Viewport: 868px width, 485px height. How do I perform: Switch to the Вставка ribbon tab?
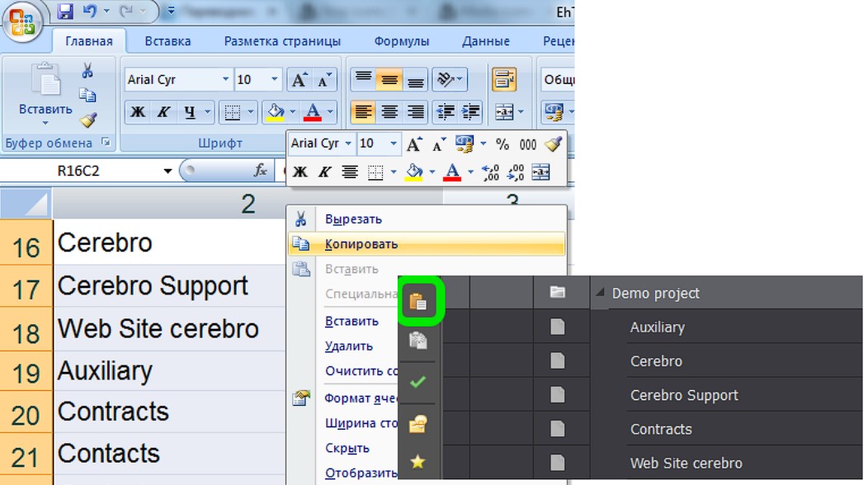click(167, 41)
